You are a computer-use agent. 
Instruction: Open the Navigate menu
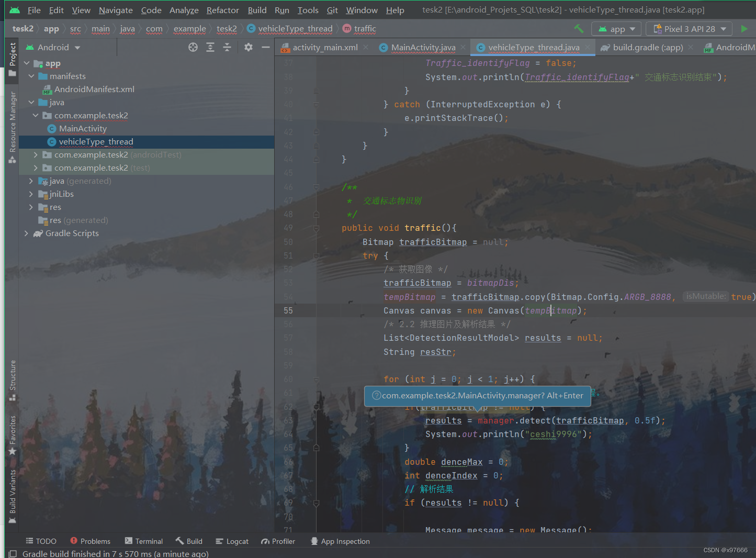[116, 10]
